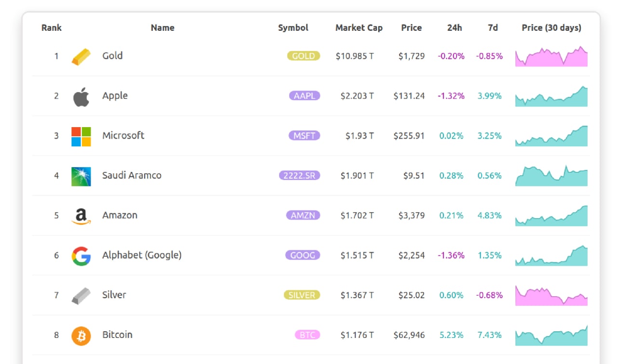The image size is (617, 364).
Task: Open the Microsoft company link
Action: point(123,135)
